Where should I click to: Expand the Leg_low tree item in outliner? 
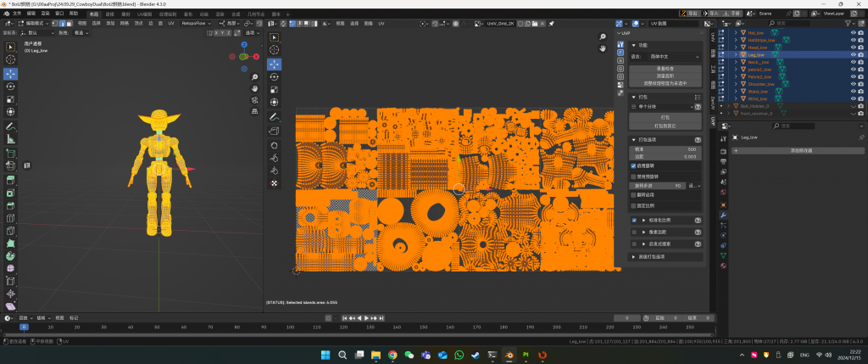pyautogui.click(x=734, y=54)
